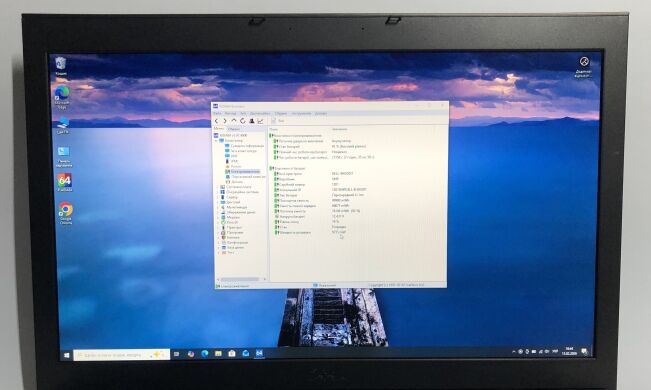This screenshot has height=390, width=651.
Task: Click the horizontal scrollbar under the tree pane
Action: pyautogui.click(x=240, y=279)
